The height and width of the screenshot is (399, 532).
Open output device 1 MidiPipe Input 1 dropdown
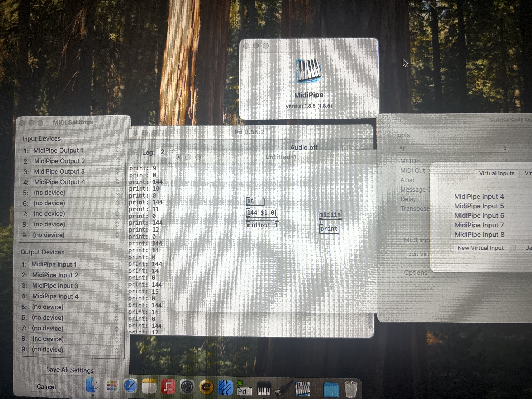75,264
